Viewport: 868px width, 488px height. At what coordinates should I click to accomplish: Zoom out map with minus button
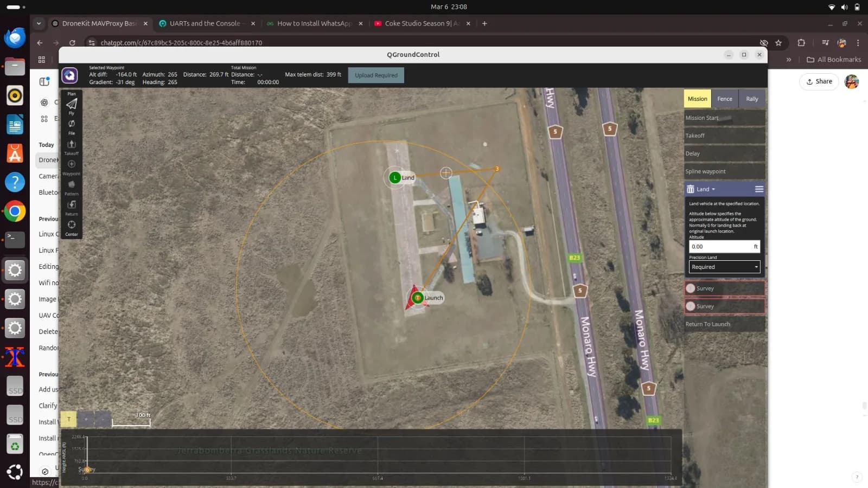point(103,419)
